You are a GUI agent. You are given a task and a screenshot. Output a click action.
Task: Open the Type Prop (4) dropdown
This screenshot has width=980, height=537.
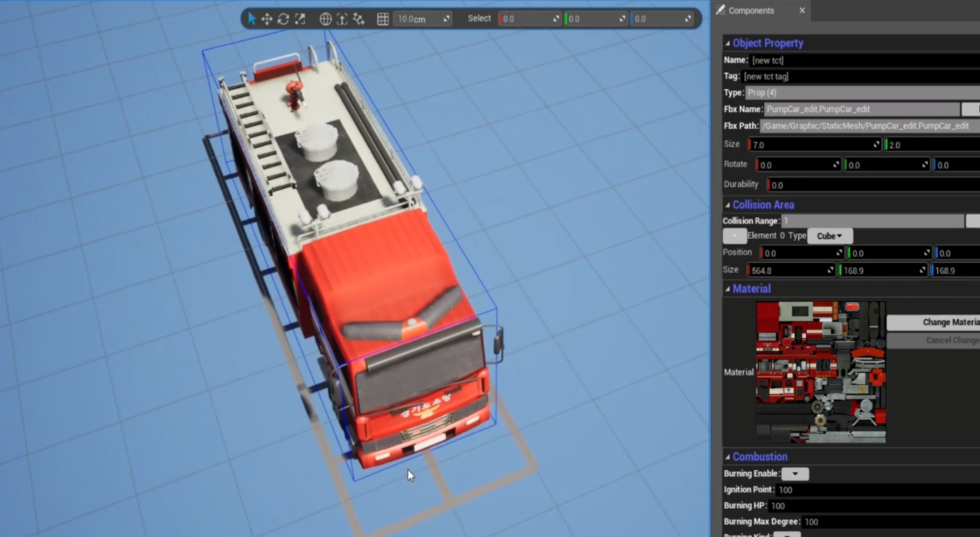pyautogui.click(x=863, y=93)
